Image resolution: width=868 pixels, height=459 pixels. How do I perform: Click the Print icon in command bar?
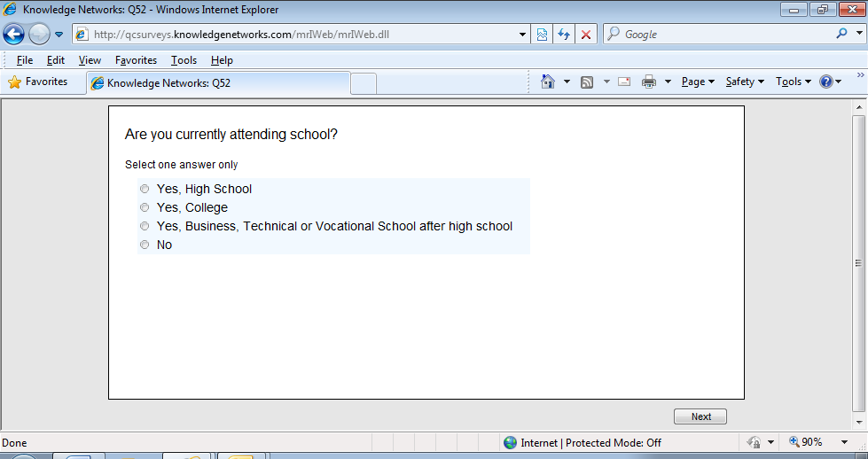click(x=649, y=82)
